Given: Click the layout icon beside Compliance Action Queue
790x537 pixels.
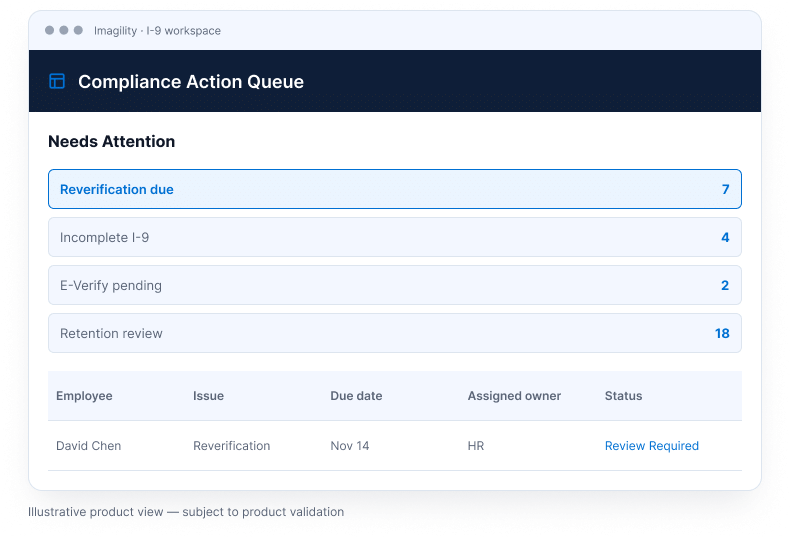Looking at the screenshot, I should [x=57, y=81].
